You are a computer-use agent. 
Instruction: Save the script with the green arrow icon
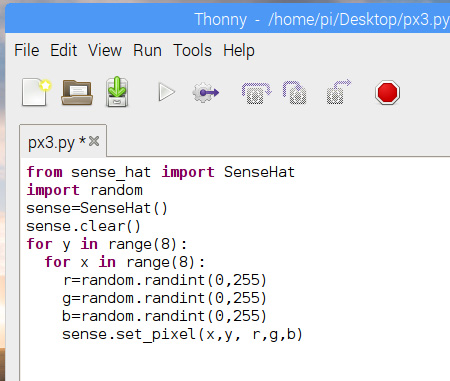[x=117, y=92]
